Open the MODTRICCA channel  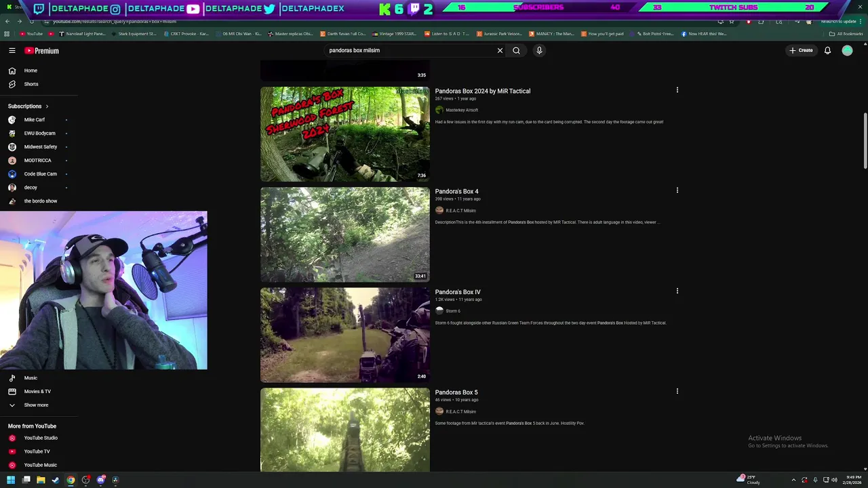point(39,161)
